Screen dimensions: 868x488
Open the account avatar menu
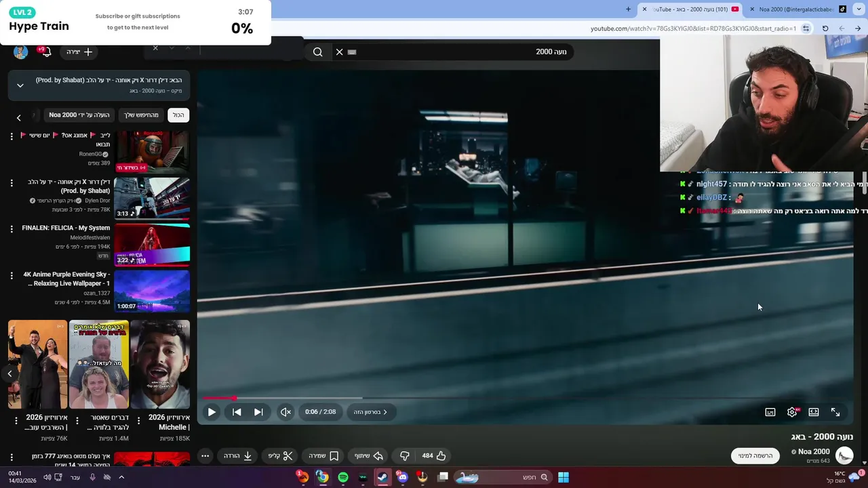tap(20, 52)
